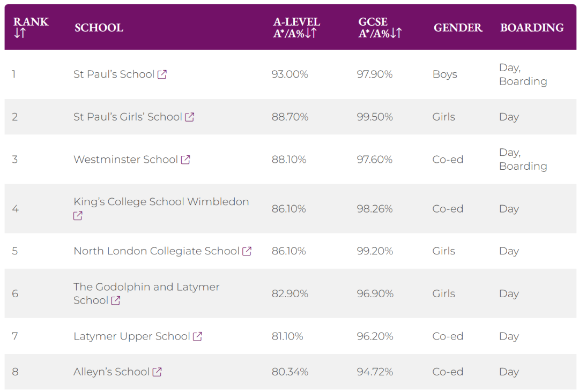Sort table by Rank arrows
The height and width of the screenshot is (392, 579).
pyautogui.click(x=20, y=33)
